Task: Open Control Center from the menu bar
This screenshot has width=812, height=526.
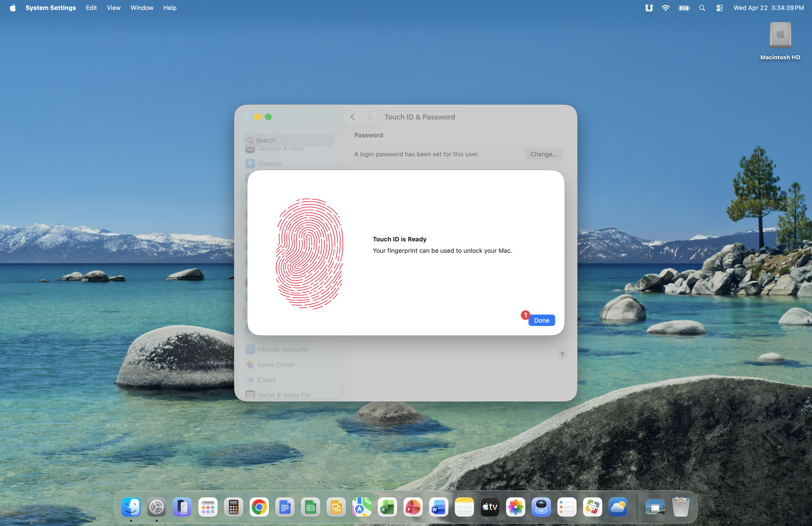Action: coord(719,8)
